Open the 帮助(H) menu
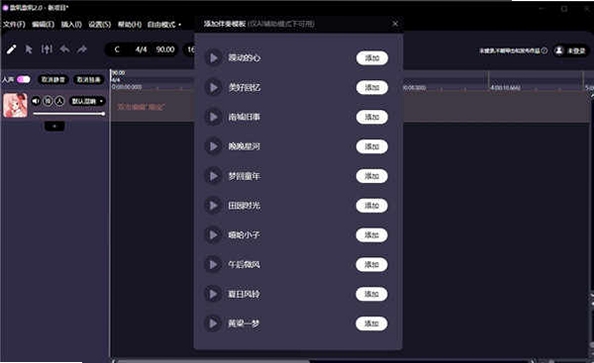Viewport: 594px width, 363px height. (130, 25)
